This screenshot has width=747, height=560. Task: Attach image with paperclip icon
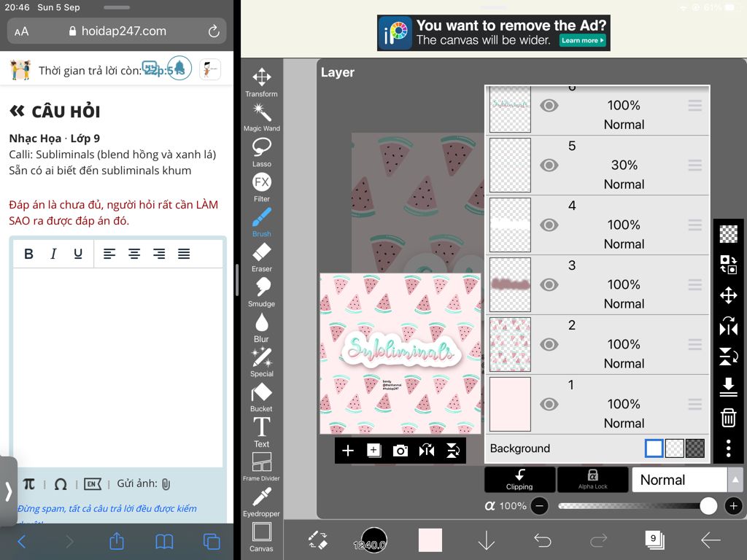(x=166, y=484)
